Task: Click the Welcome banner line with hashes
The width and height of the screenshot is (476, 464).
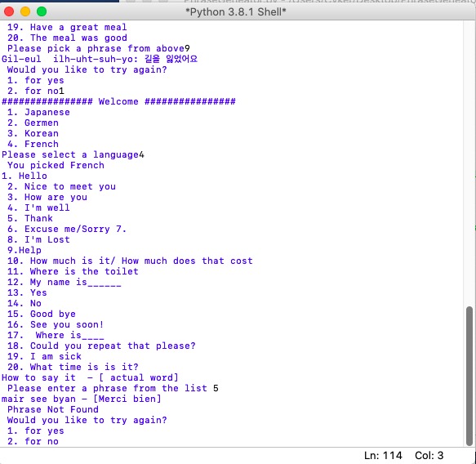Action: [118, 101]
